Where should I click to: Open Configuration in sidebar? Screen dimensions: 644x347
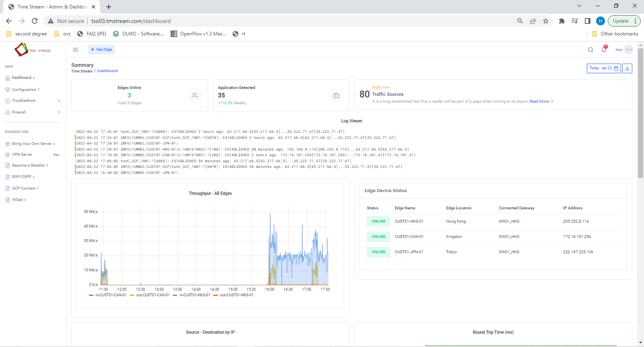(24, 89)
